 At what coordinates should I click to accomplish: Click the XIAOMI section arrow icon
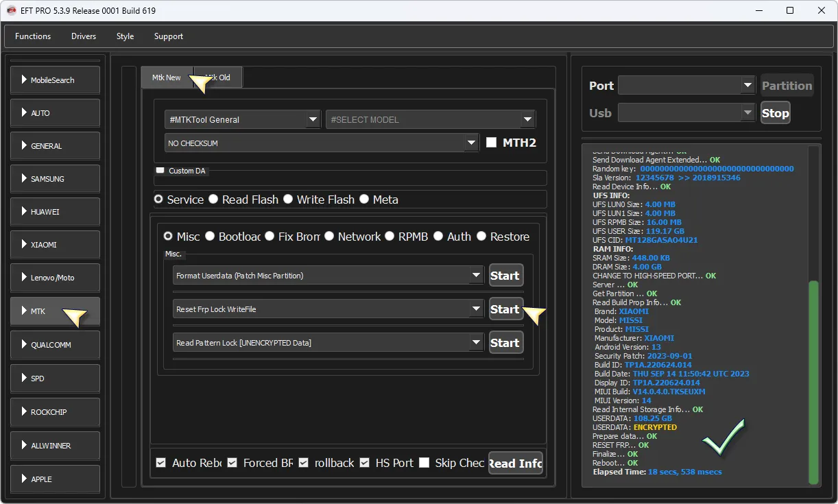pos(24,245)
